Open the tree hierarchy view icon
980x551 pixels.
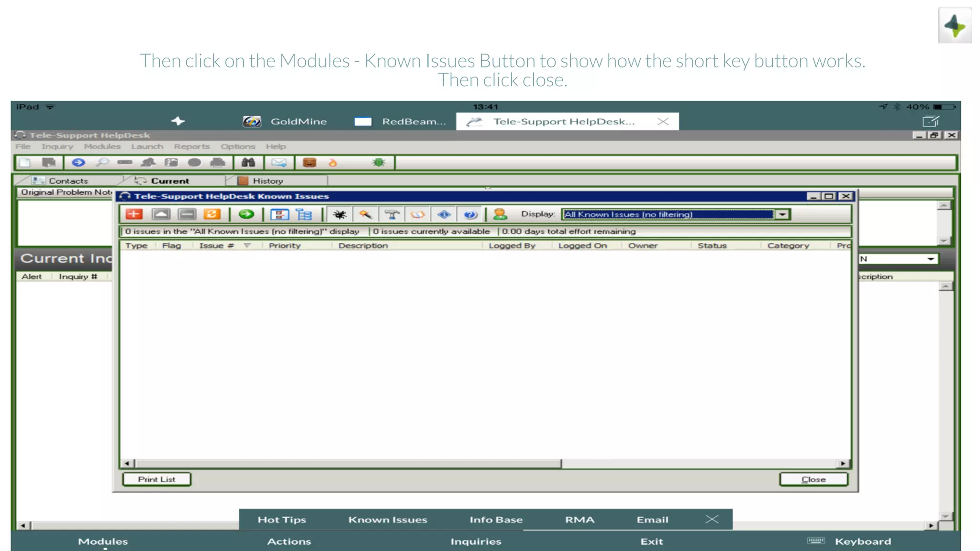[x=304, y=214]
